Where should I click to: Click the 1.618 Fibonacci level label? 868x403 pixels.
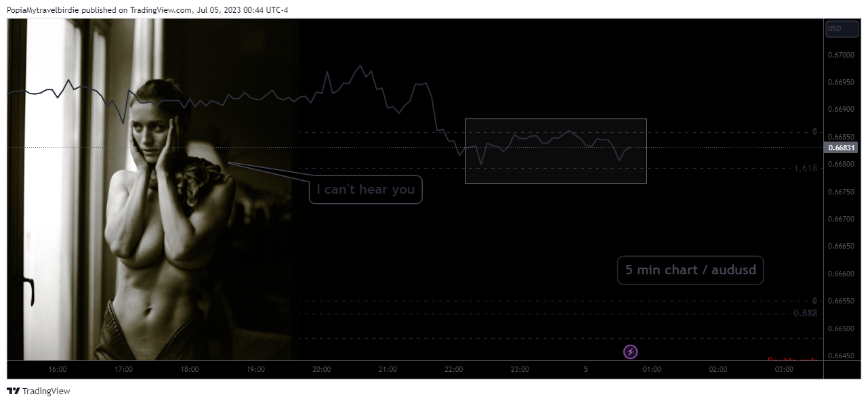click(x=806, y=168)
